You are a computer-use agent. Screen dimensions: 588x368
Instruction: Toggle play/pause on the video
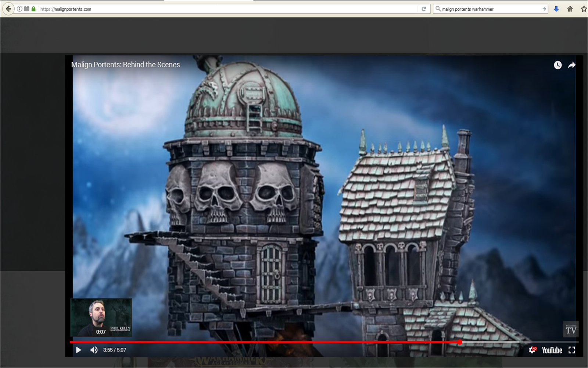(x=78, y=350)
